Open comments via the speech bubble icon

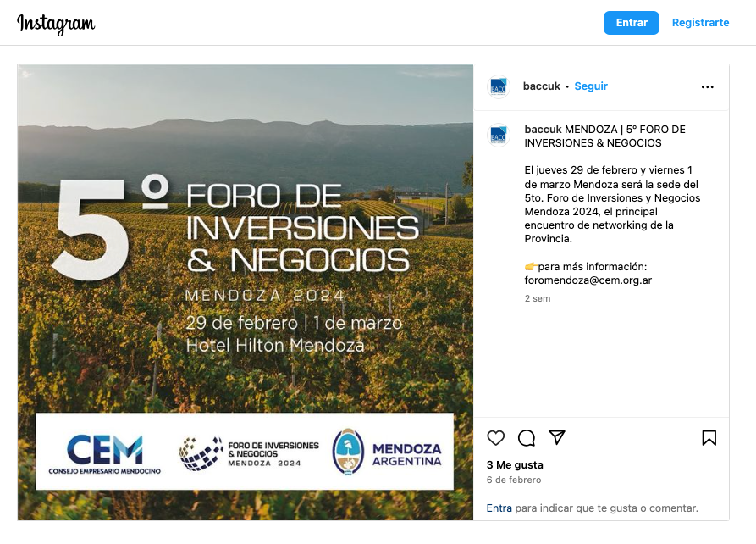coord(527,438)
